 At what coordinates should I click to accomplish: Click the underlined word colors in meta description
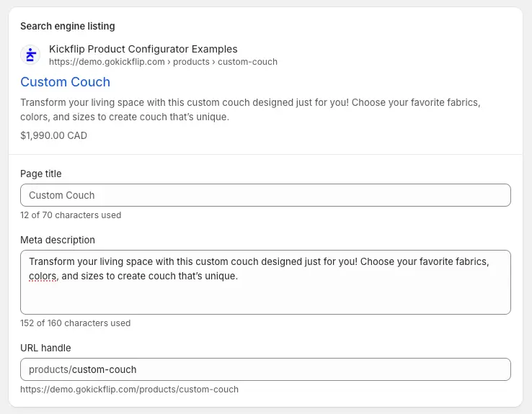(x=43, y=276)
